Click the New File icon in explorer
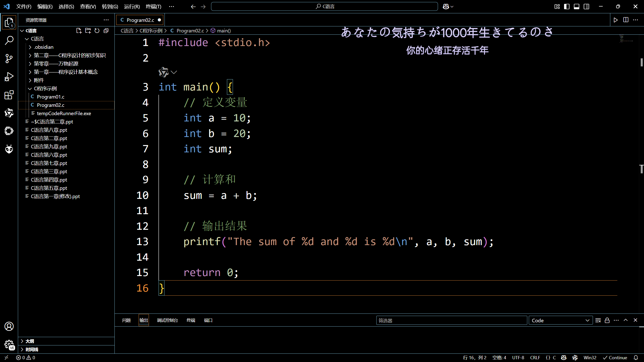Screen dimensions: 644x362 click(x=79, y=31)
